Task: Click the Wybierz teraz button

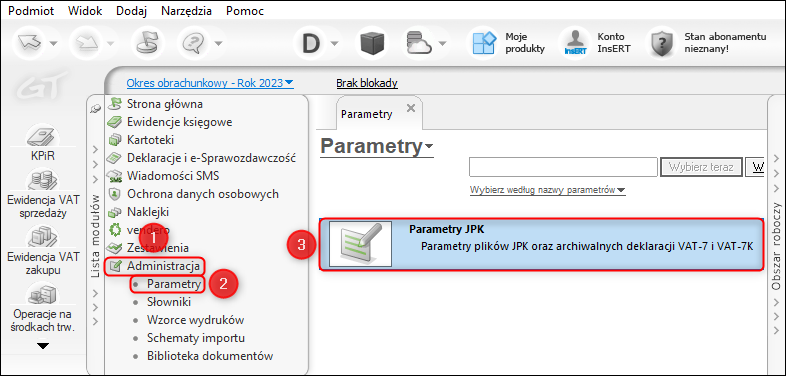Action: point(701,167)
